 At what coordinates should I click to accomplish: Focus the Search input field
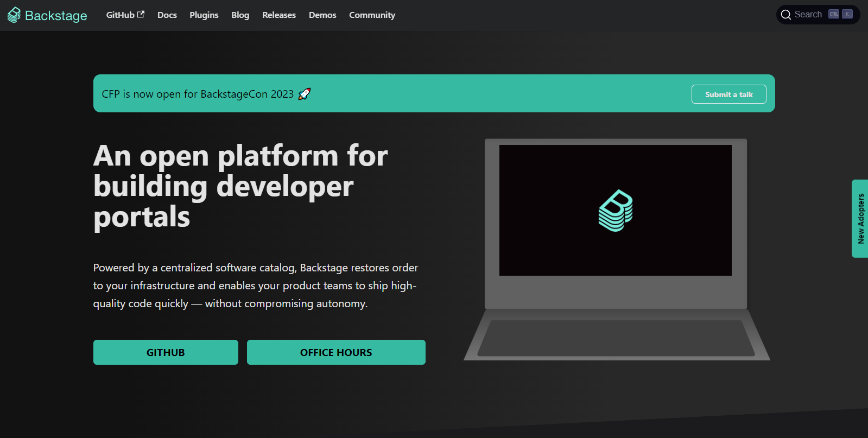click(x=818, y=15)
